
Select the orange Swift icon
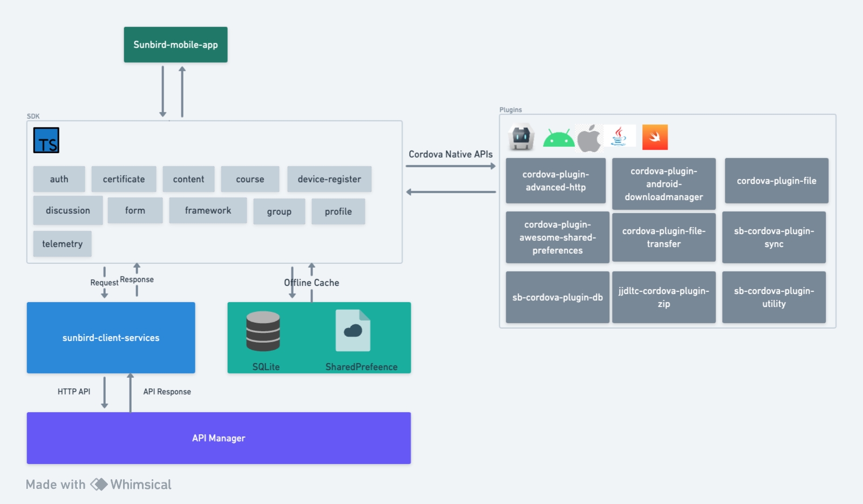coord(655,137)
